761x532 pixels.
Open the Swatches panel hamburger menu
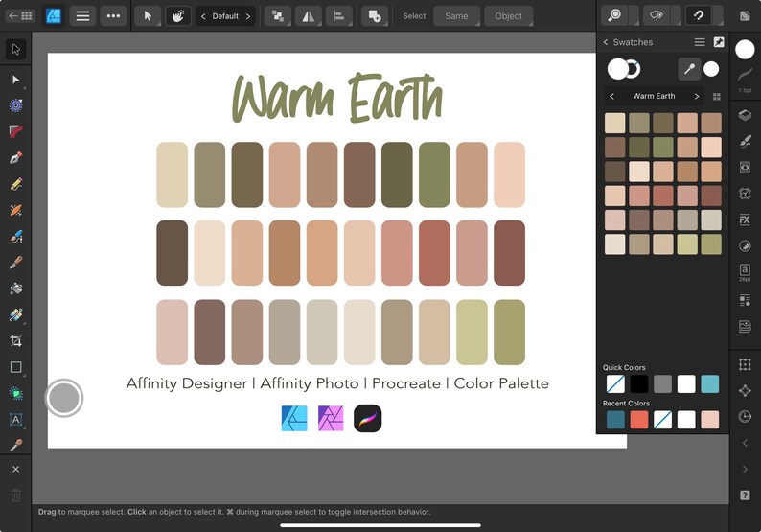(700, 42)
